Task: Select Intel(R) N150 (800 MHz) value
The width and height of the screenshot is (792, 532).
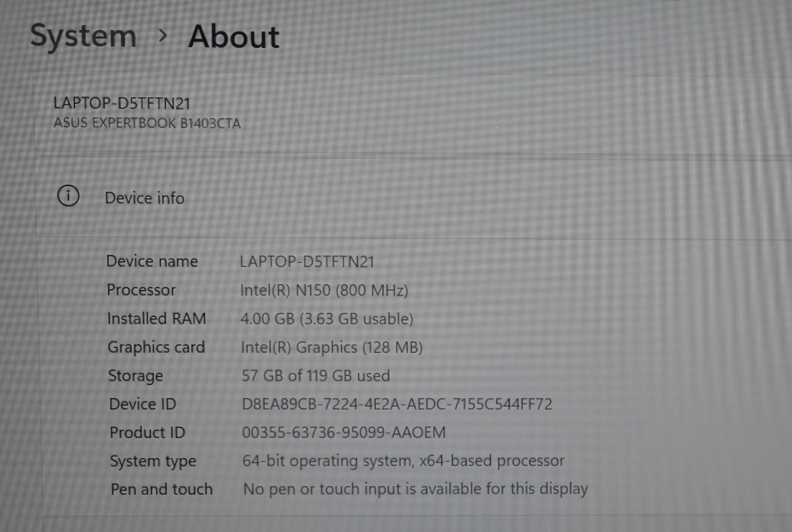Action: point(324,291)
